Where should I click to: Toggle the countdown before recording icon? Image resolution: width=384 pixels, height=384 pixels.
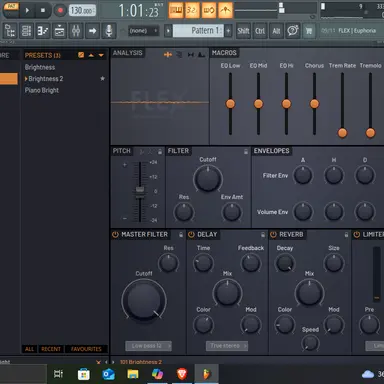[x=192, y=10]
